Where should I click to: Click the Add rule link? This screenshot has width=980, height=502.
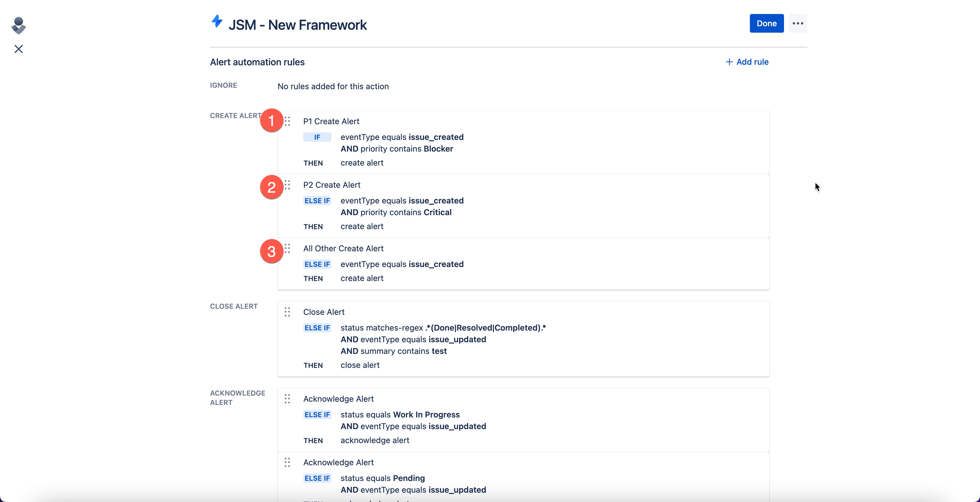click(x=752, y=62)
